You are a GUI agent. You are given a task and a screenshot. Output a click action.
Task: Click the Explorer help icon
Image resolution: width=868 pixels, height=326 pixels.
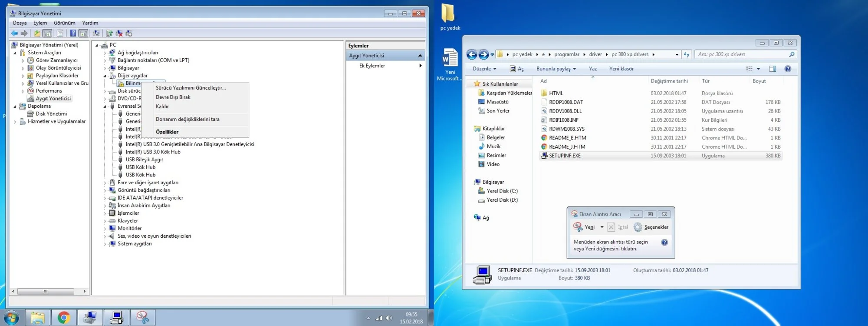point(788,69)
